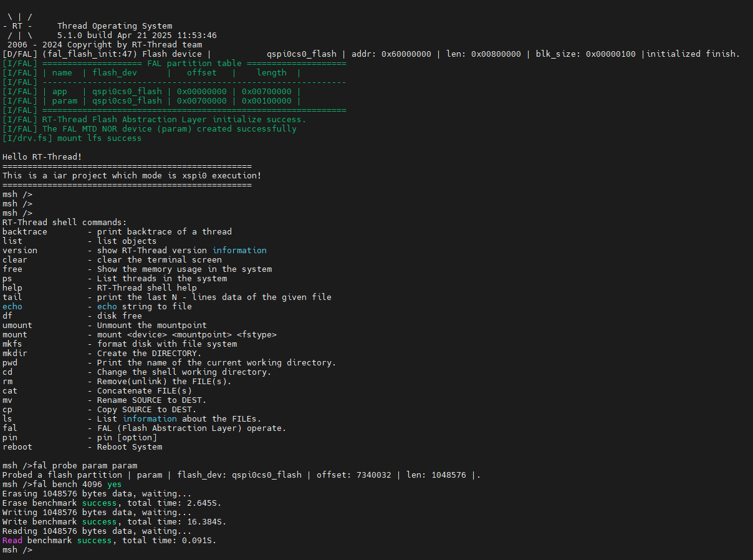Click 'Change the shell working directory.' text
Viewport: 753px width, 560px height.
coord(184,372)
